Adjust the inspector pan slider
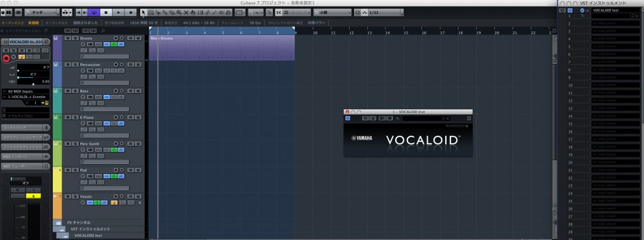644x240 pixels. pyautogui.click(x=33, y=75)
